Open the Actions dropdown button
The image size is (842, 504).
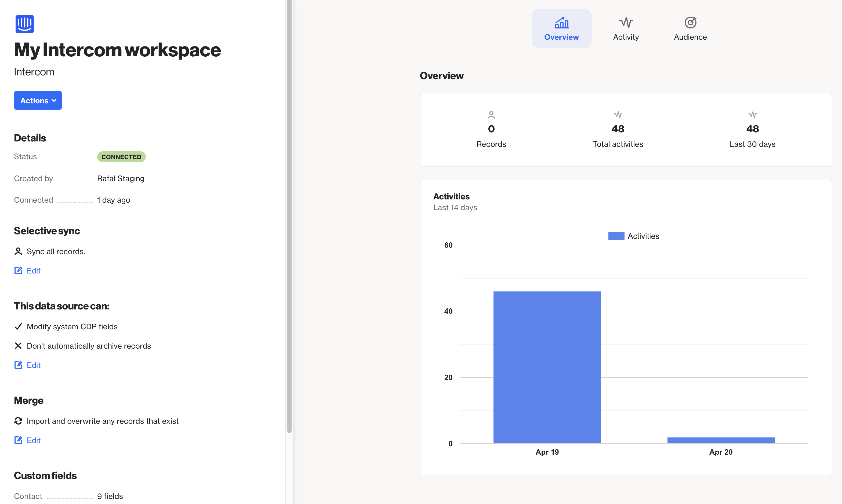pyautogui.click(x=38, y=100)
